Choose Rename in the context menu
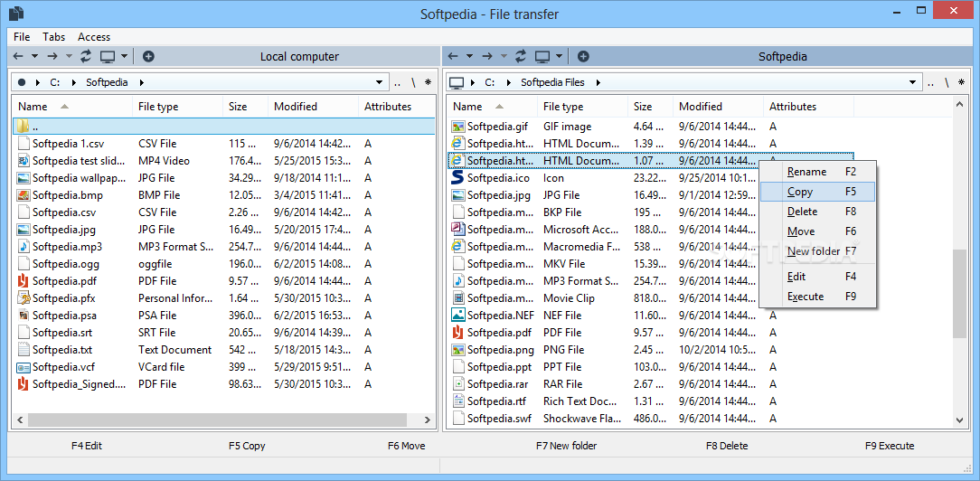 pos(817,172)
